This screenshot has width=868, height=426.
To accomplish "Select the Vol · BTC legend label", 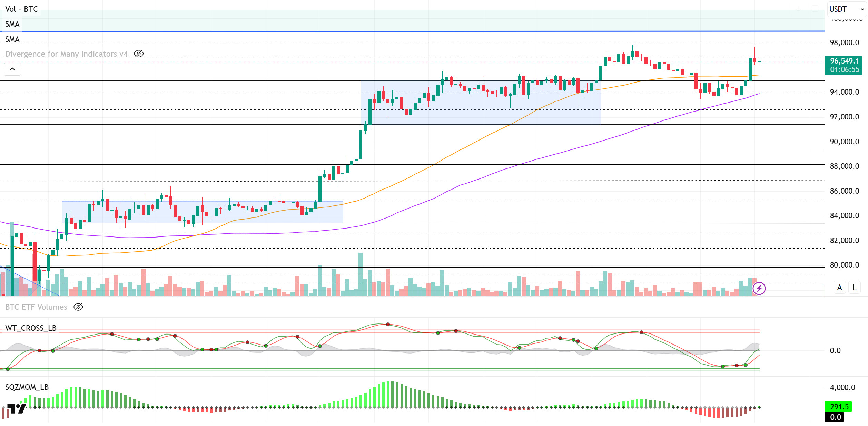I will (x=21, y=9).
